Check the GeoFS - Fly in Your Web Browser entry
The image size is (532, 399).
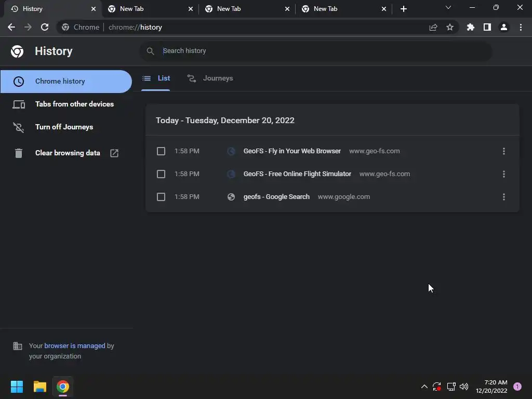161,151
